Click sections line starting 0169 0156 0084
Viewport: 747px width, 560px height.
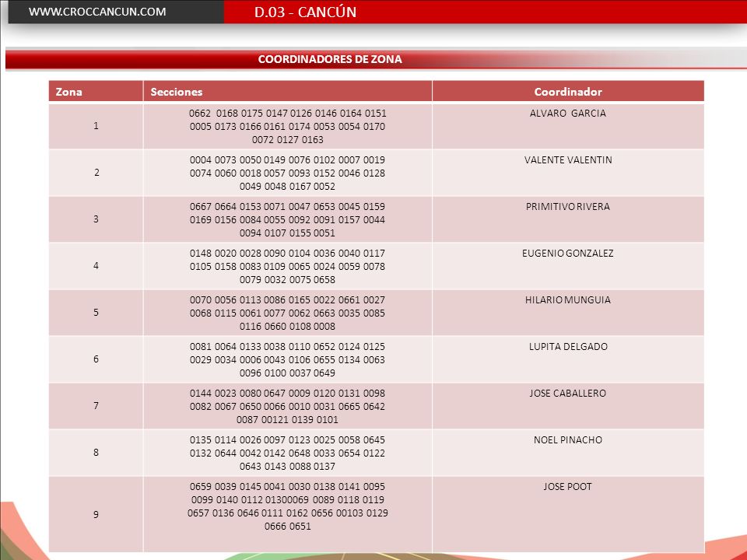click(x=288, y=220)
